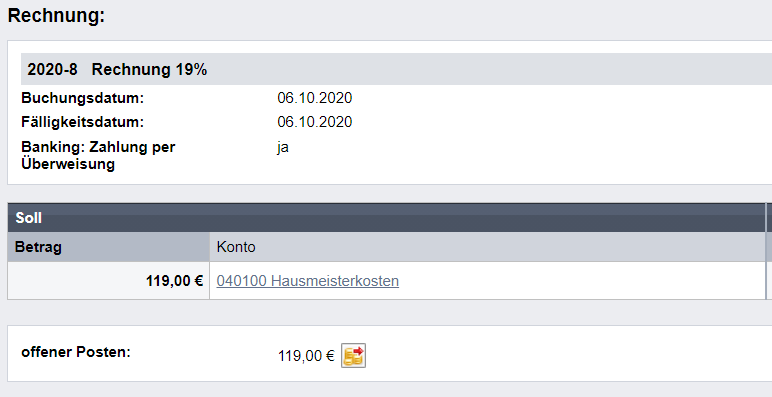Open the 040100 Hausmeisterkosten account link
This screenshot has height=397, width=772.
click(x=308, y=281)
